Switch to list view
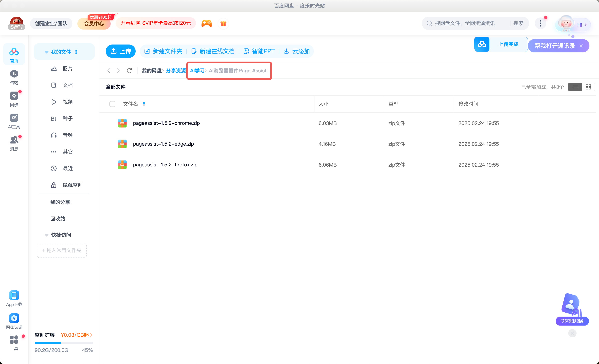 (575, 87)
